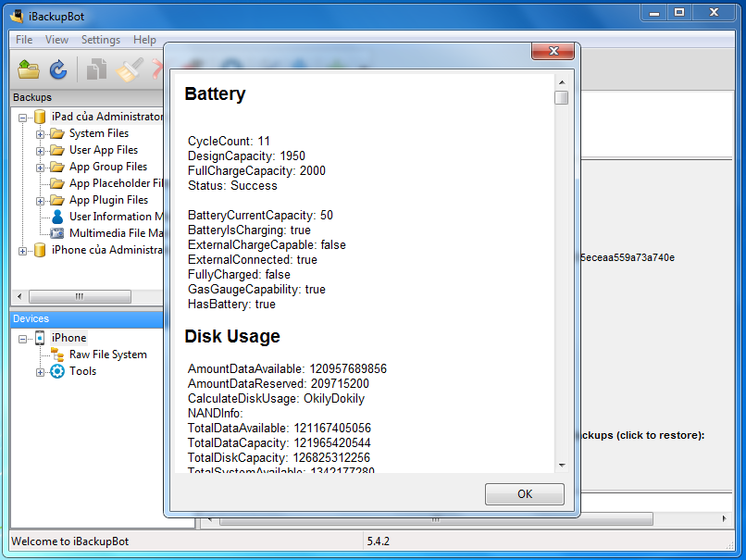The image size is (746, 560).
Task: Select the App Plugin Files label
Action: (x=108, y=200)
